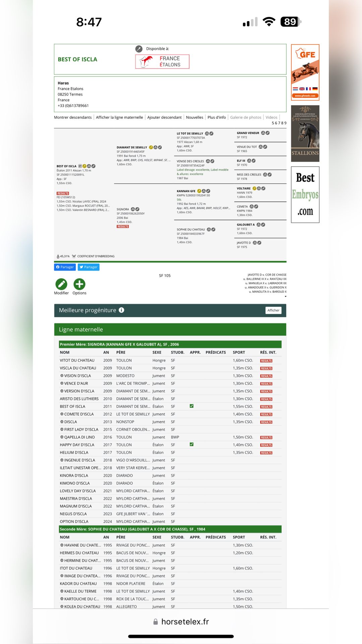Open the Best Embryos .com banner

(305, 195)
